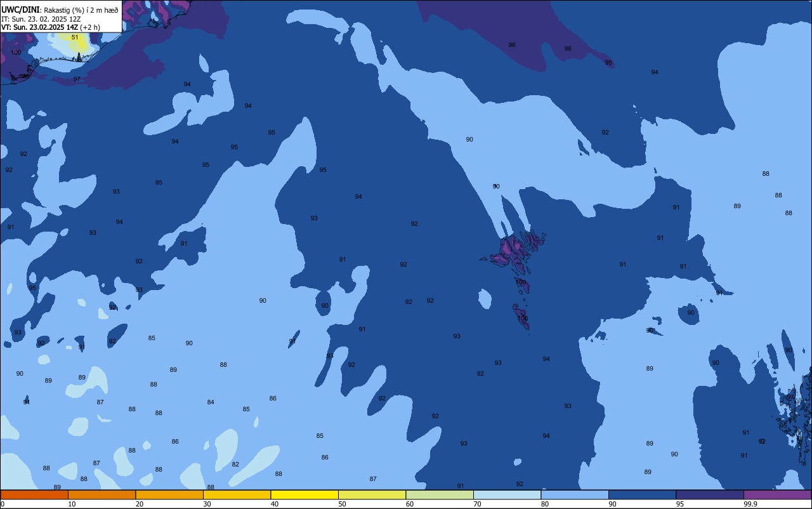Click the purple above-99.9 legend swatch
Viewport: 812px width, 509px height.
click(x=777, y=494)
